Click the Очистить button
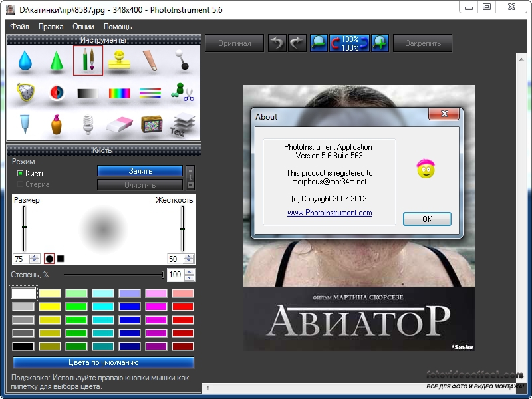The height and width of the screenshot is (399, 532). coord(140,185)
